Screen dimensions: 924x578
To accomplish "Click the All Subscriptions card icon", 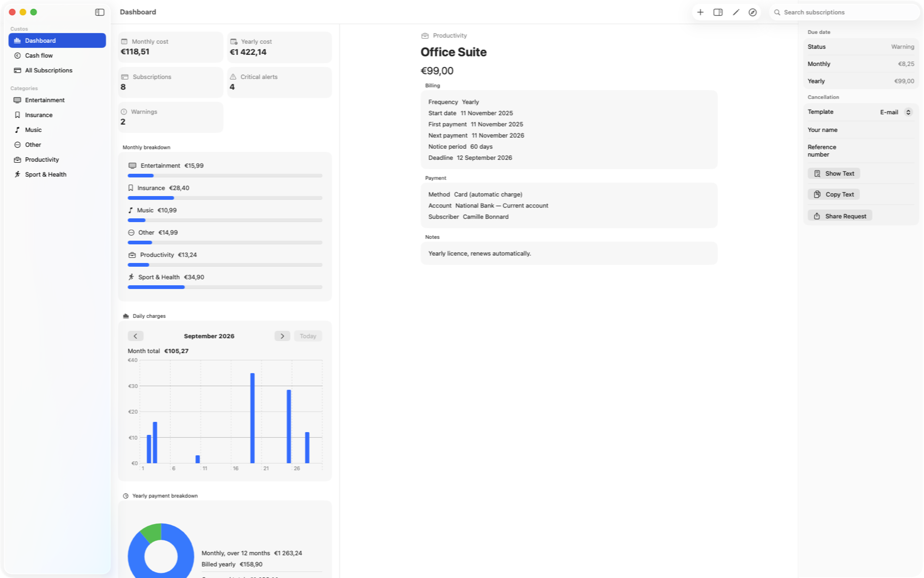I will (17, 70).
